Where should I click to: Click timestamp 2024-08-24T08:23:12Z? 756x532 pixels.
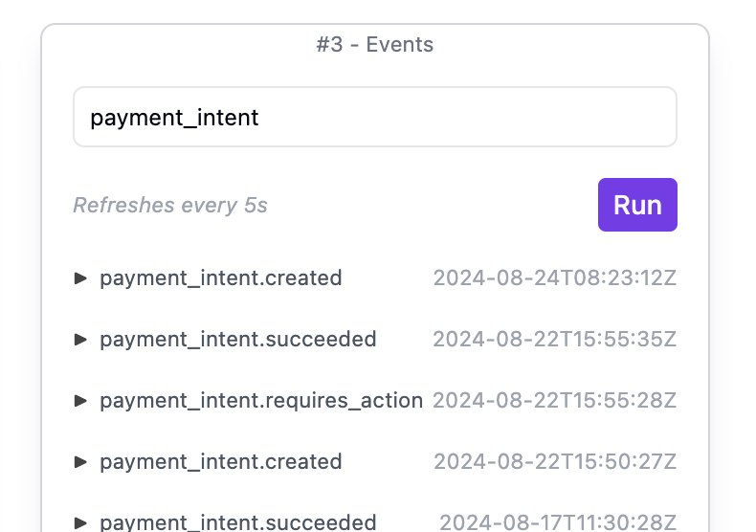tap(555, 278)
